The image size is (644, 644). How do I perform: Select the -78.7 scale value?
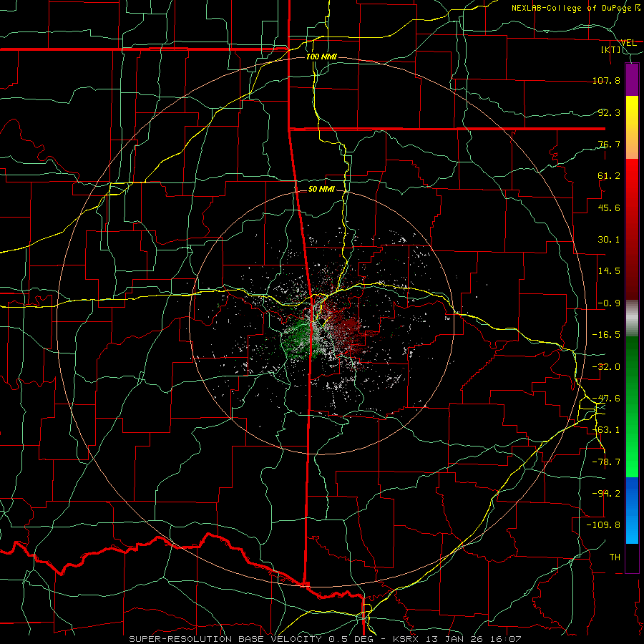606,462
